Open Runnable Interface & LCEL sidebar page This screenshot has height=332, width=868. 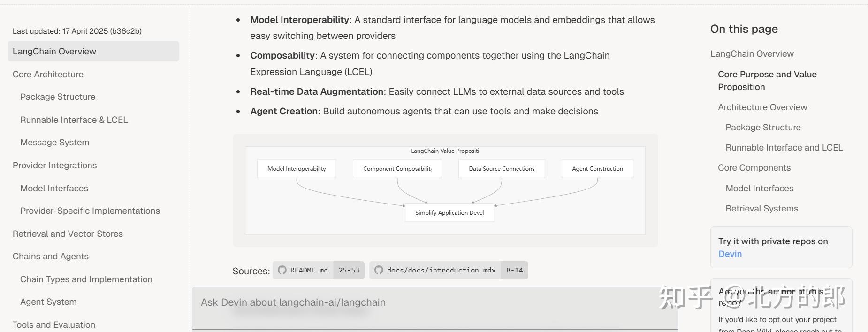(74, 120)
